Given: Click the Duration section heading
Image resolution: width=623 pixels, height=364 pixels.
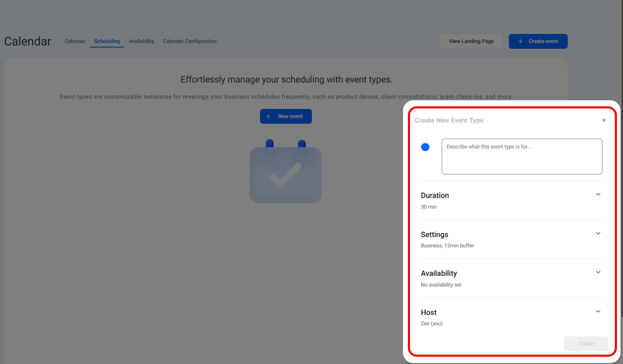Looking at the screenshot, I should coord(435,195).
